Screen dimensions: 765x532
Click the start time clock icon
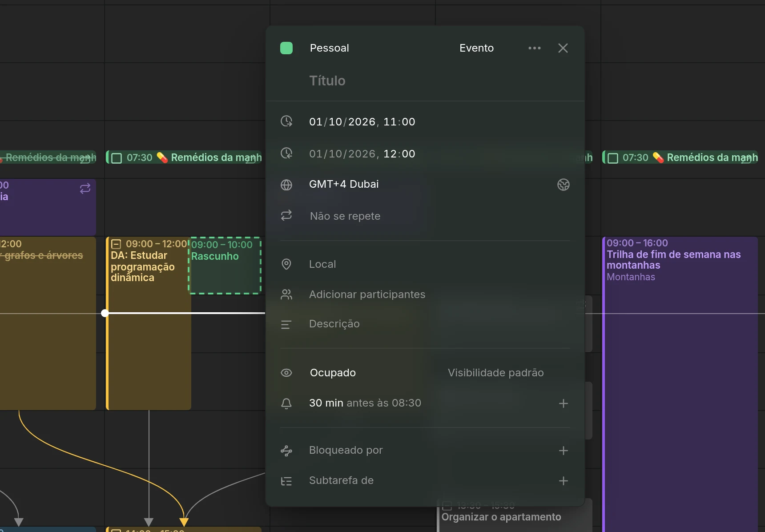[x=286, y=121]
